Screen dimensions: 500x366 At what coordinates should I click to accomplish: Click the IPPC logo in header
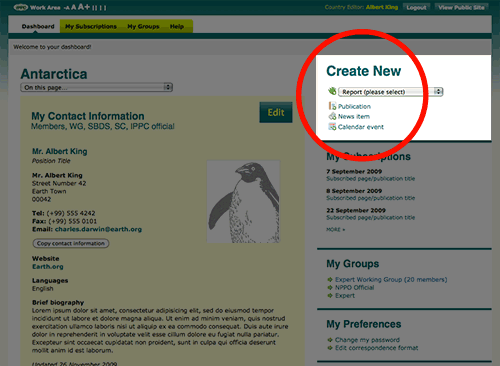click(20, 7)
